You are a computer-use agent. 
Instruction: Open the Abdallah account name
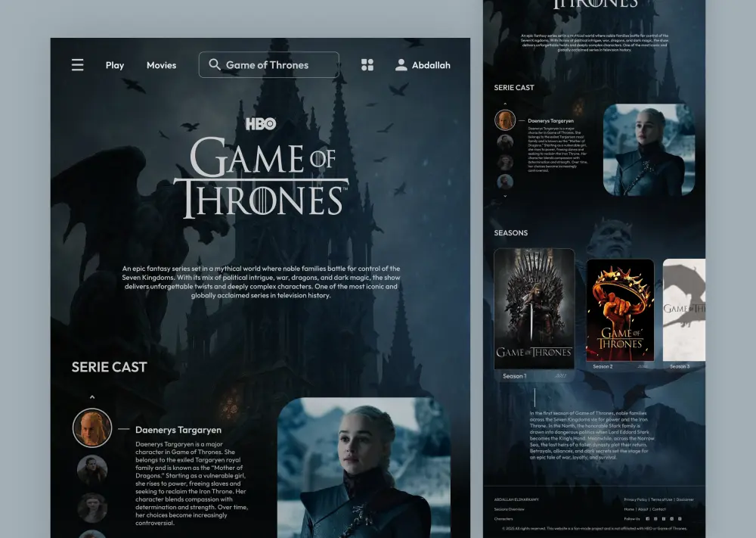click(431, 65)
